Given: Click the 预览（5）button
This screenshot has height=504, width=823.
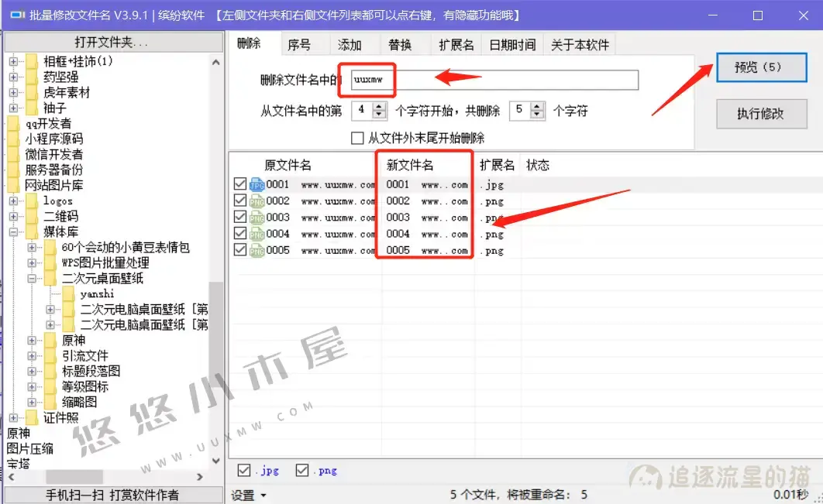Looking at the screenshot, I should [x=761, y=67].
